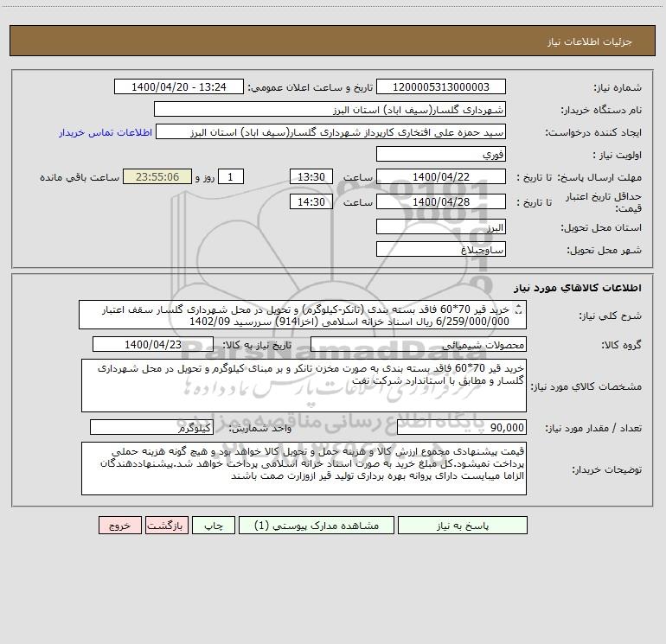Click the label مشخصات کالای مورد نیاز

pos(586,386)
